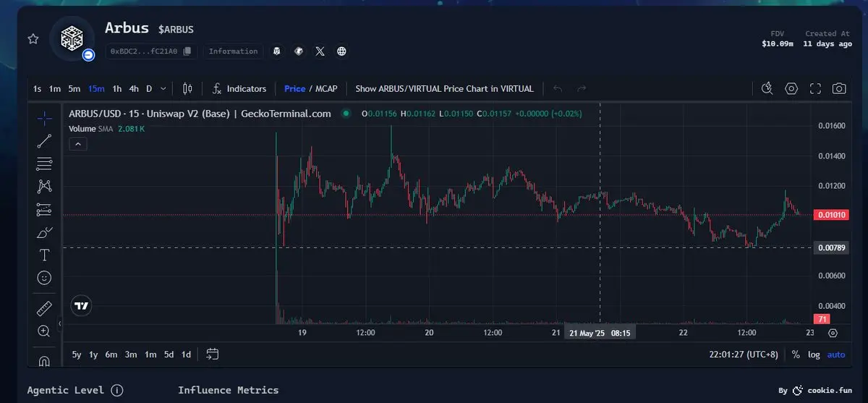The width and height of the screenshot is (868, 403).
Task: Enter fullscreen chart mode
Action: pos(815,89)
